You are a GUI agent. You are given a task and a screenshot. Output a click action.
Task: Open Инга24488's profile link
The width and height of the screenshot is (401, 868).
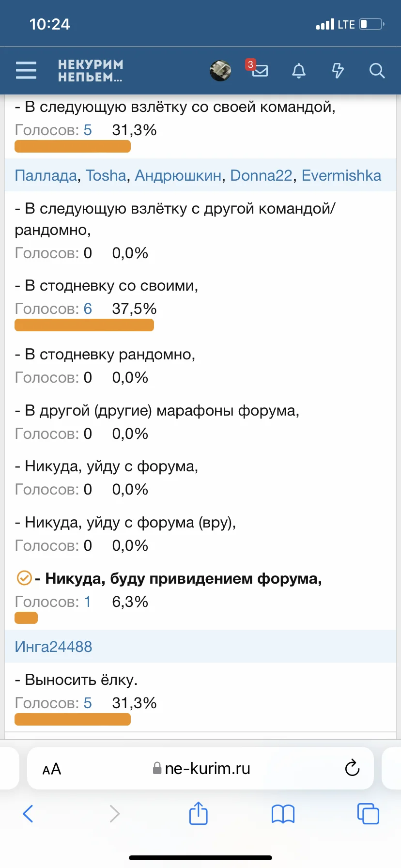(x=53, y=647)
